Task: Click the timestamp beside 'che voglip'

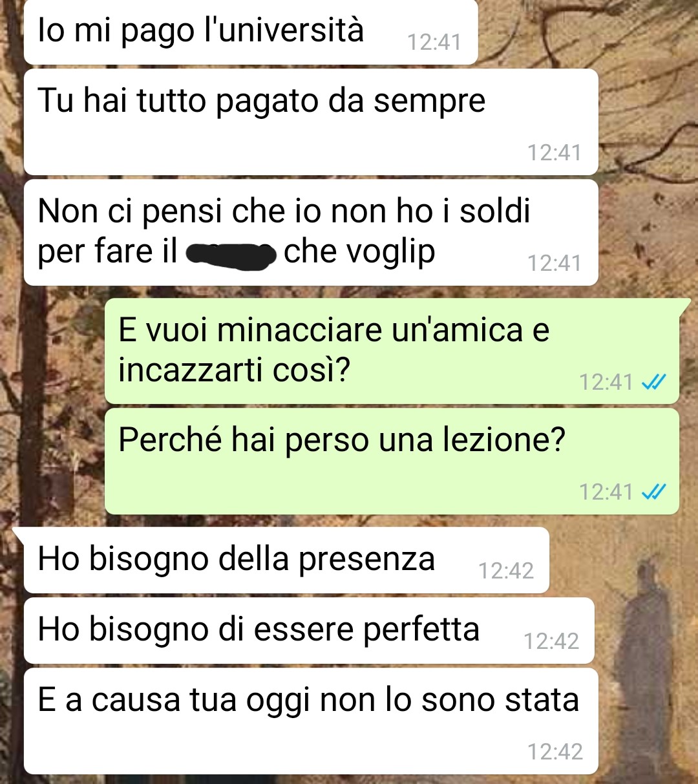Action: (555, 263)
